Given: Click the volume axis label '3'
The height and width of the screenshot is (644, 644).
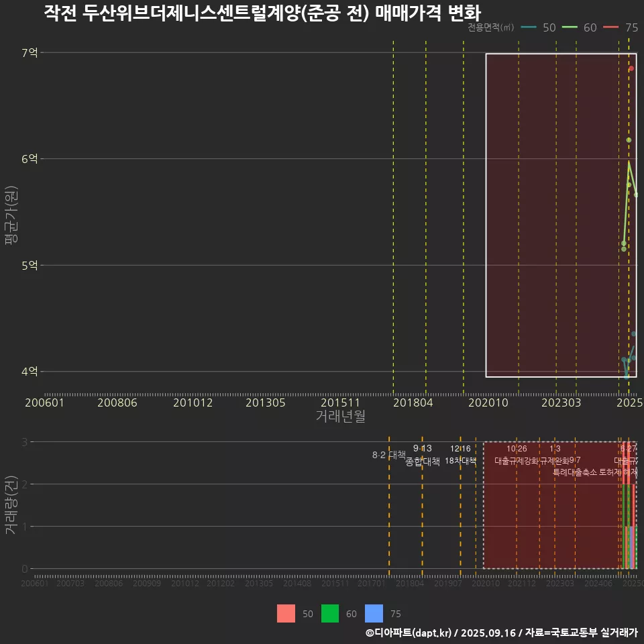Looking at the screenshot, I should [25, 442].
